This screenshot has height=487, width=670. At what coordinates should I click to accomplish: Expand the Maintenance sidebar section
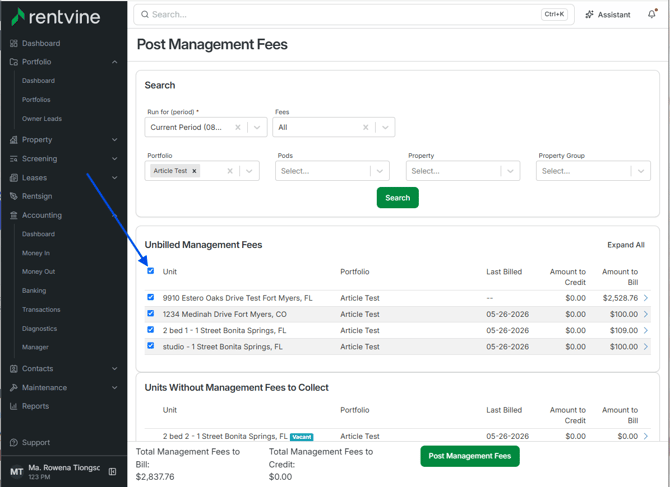[x=115, y=387]
